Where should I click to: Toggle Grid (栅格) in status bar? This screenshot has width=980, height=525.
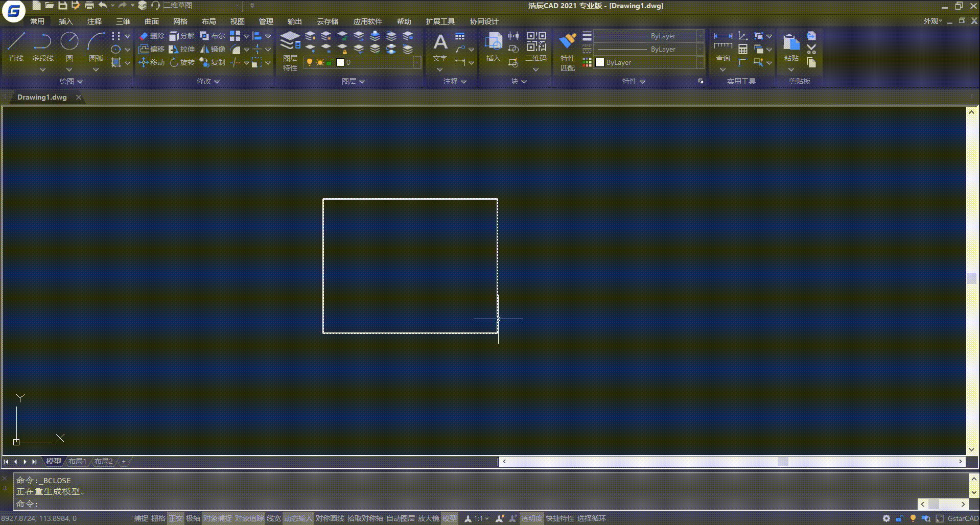(158, 518)
